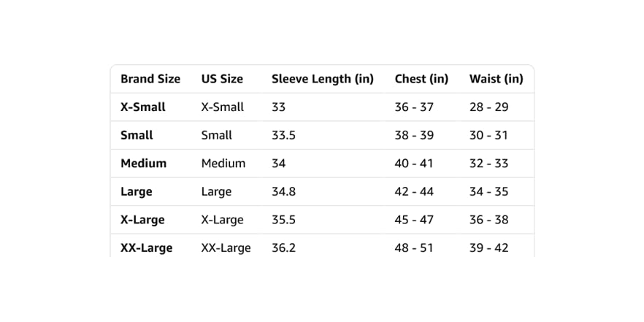Image resolution: width=644 pixels, height=322 pixels.
Task: Select the bold Small brand size label
Action: 137,136
